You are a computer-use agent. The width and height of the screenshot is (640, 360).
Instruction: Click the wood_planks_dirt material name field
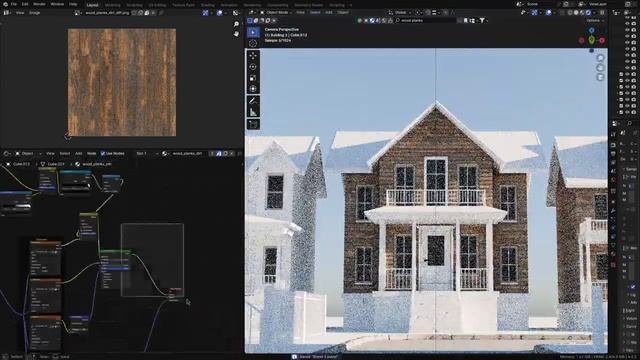pyautogui.click(x=187, y=153)
